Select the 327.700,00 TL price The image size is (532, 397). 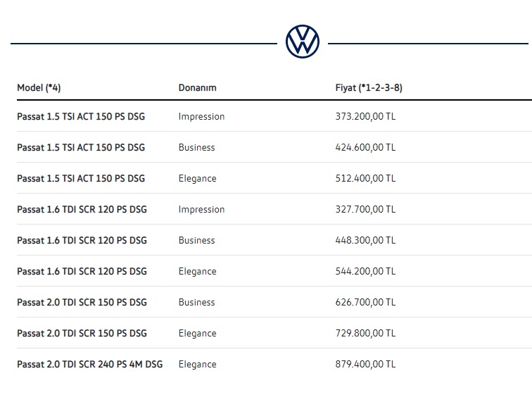tap(365, 209)
